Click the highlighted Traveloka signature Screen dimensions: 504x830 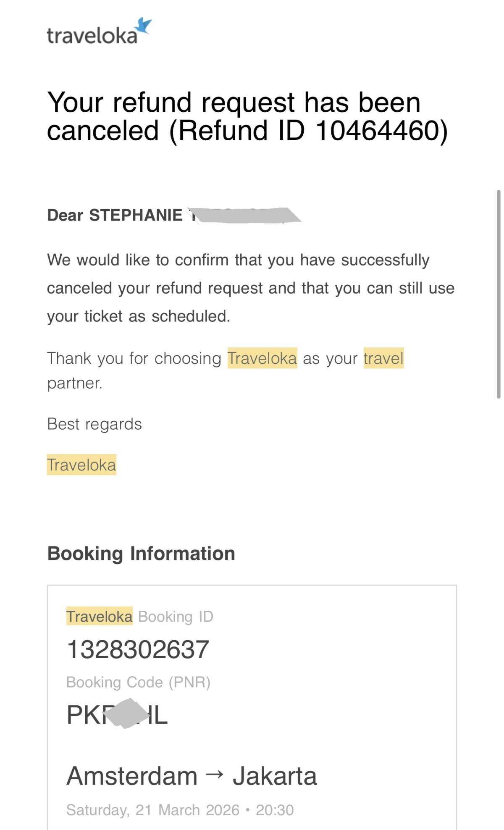click(x=81, y=465)
